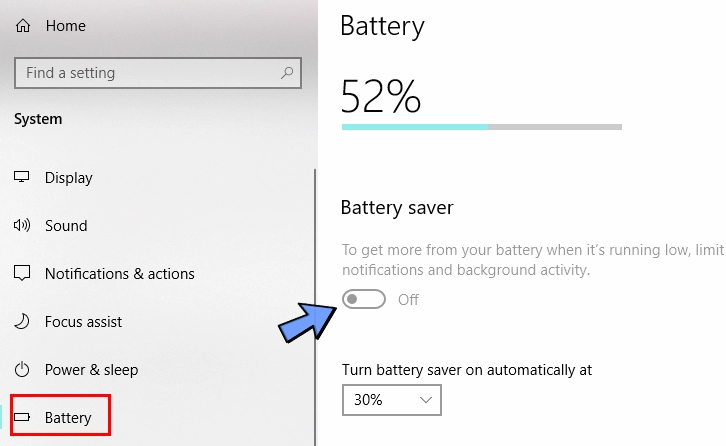
Task: Open the 30% battery saver threshold dropdown
Action: (x=391, y=400)
